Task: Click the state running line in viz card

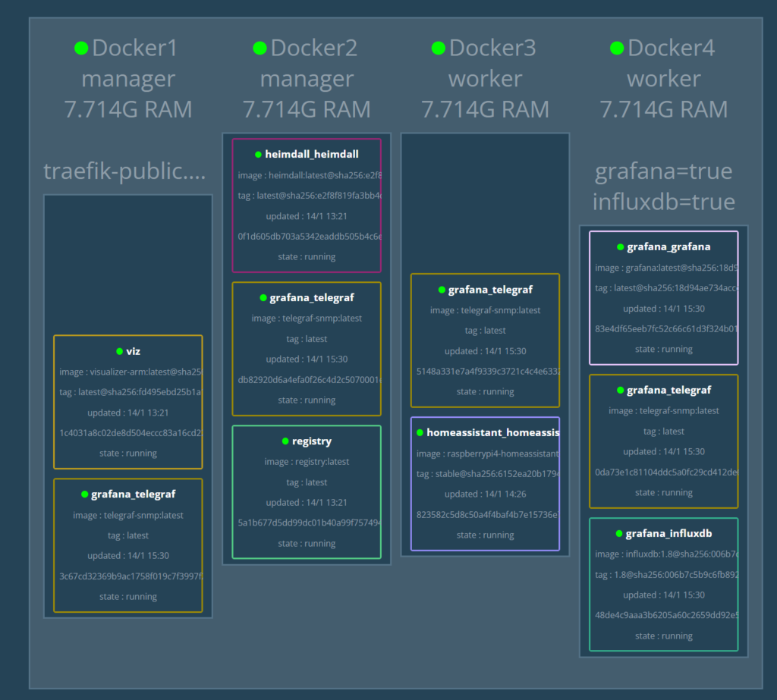Action: [128, 454]
